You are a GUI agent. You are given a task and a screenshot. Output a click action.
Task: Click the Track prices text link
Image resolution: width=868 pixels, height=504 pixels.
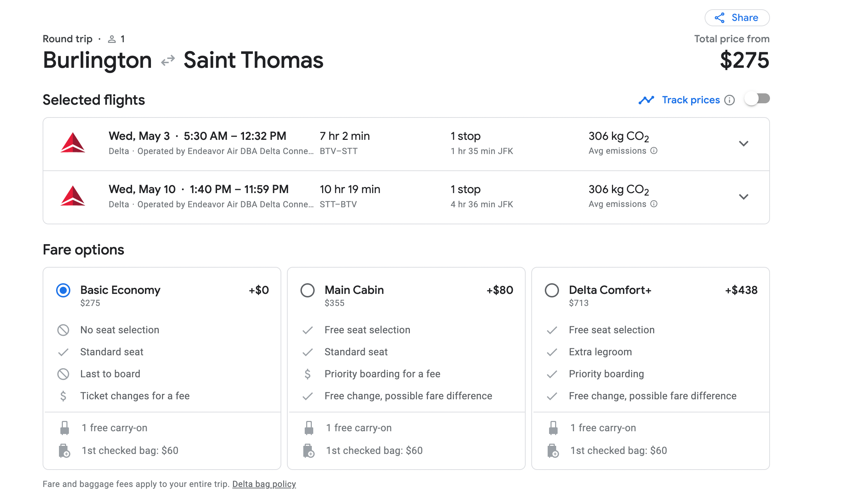point(691,100)
